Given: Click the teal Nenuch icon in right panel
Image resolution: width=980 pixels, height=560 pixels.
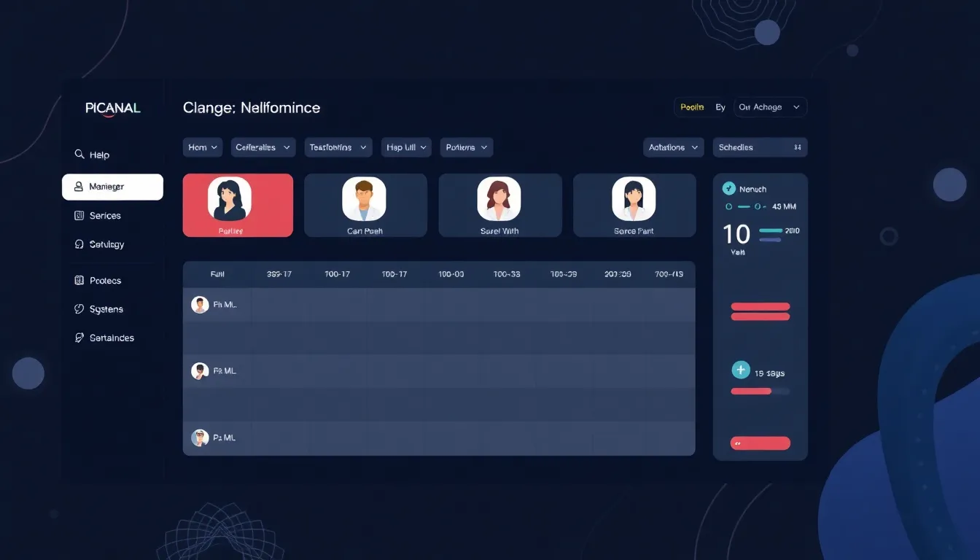Looking at the screenshot, I should tap(728, 189).
